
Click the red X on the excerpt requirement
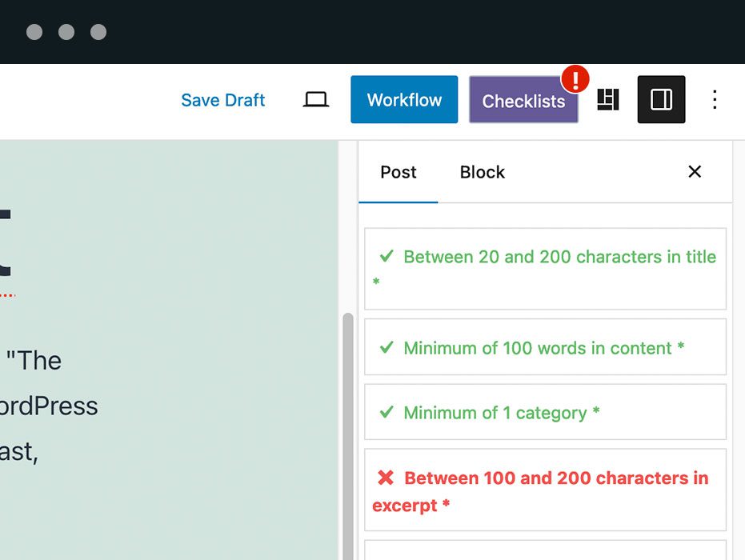[x=385, y=478]
